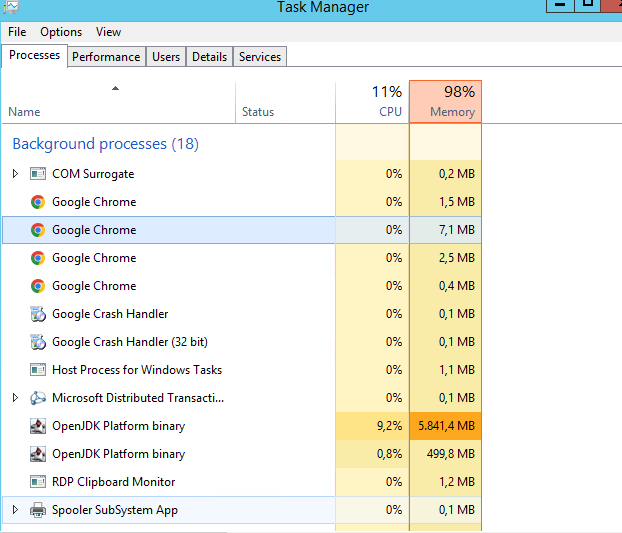Select the COM Surrogate row name

(x=93, y=174)
